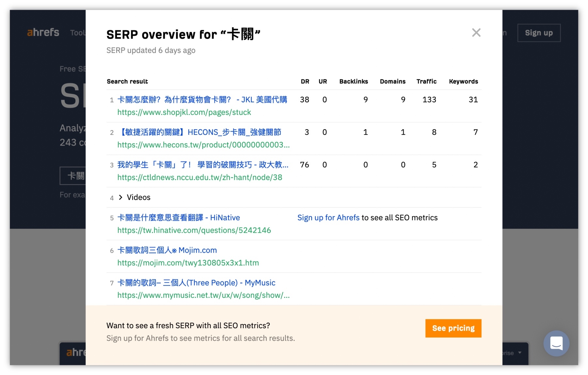
Task: Open the mymusic.net.tw song URL
Action: pos(203,295)
